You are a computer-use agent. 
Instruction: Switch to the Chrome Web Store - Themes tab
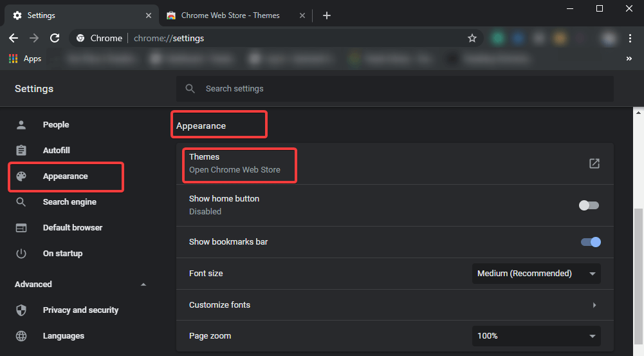tap(235, 15)
